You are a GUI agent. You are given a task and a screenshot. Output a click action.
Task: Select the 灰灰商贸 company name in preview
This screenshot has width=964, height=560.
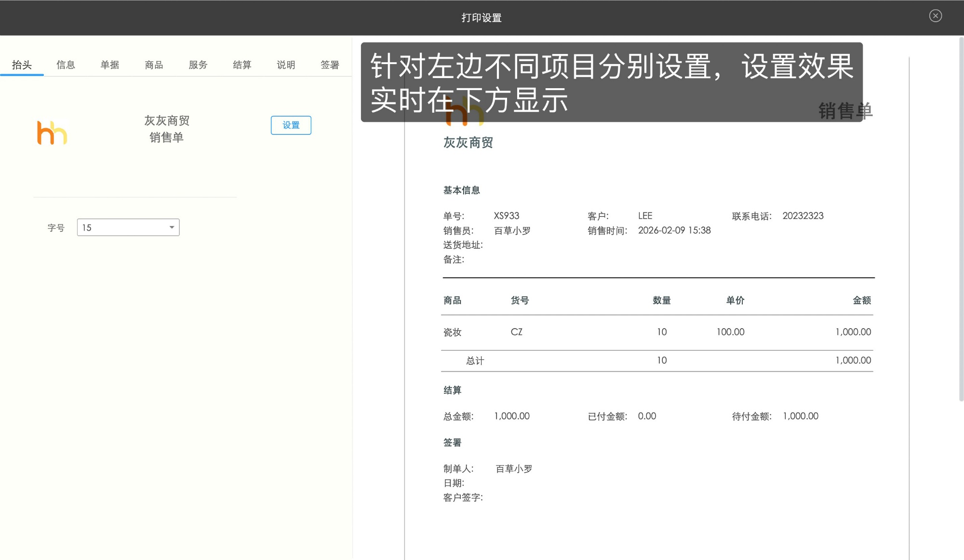[x=468, y=143]
